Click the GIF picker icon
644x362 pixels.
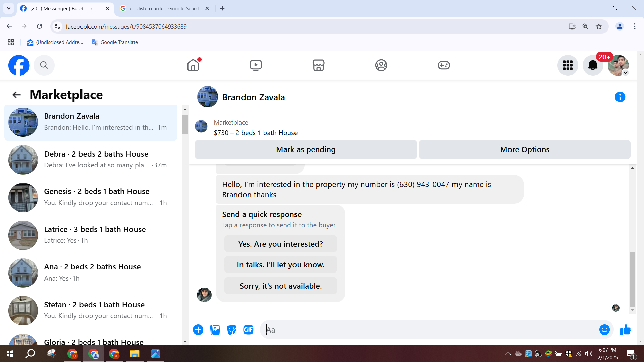248,330
